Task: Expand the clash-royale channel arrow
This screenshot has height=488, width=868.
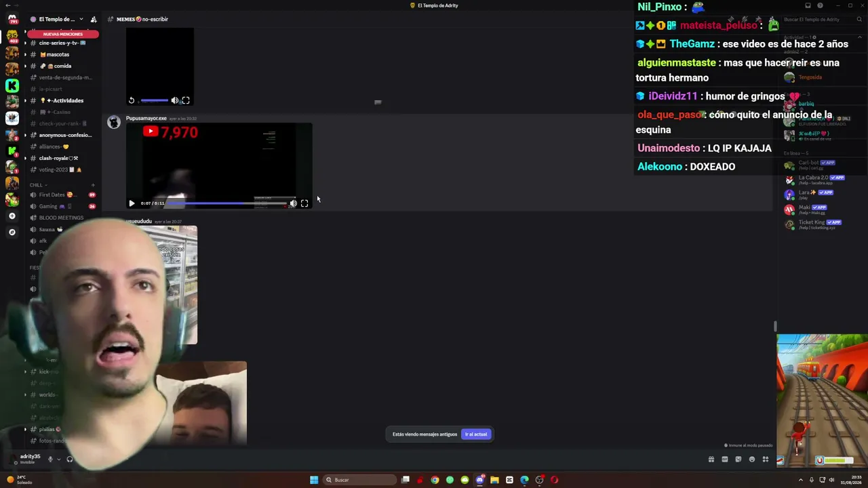Action: click(x=26, y=158)
